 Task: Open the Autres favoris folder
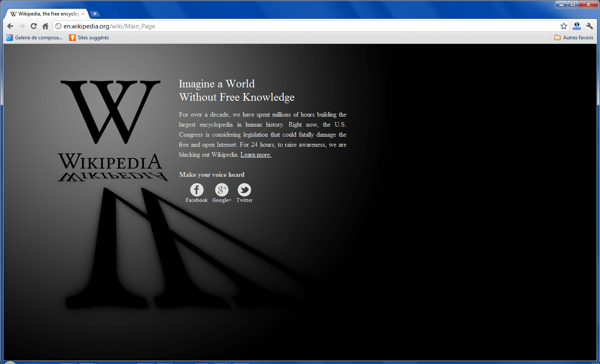point(574,38)
